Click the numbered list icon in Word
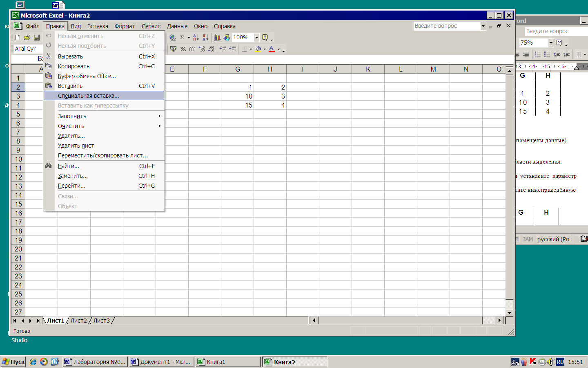The width and height of the screenshot is (588, 368). click(538, 54)
